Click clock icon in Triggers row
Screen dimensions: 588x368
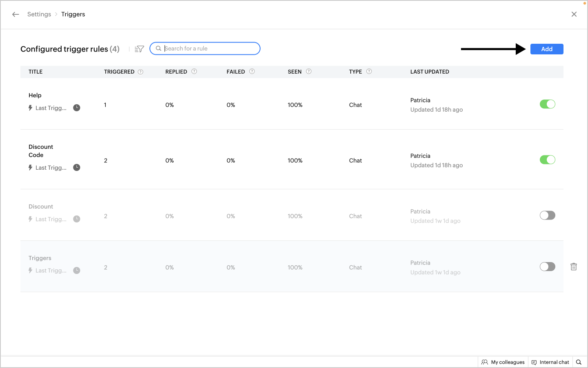pos(77,271)
